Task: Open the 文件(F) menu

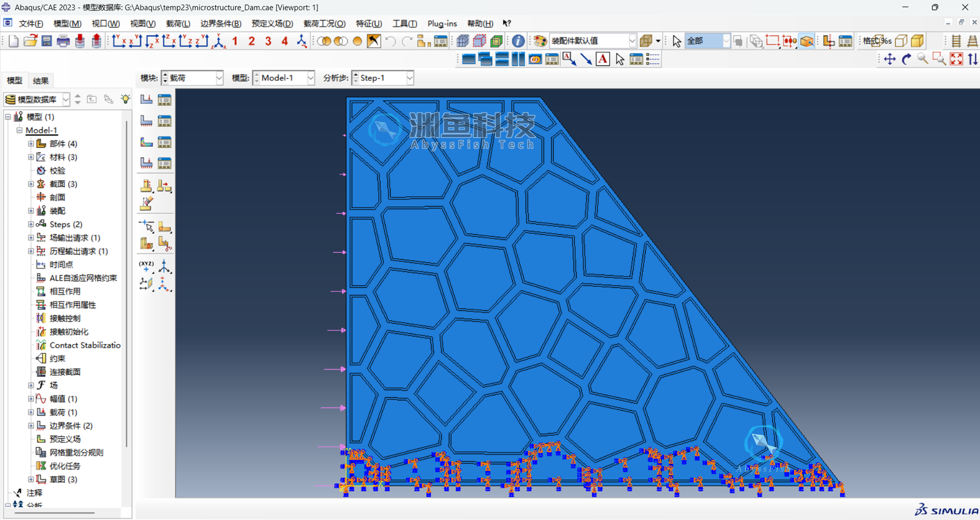Action: tap(31, 24)
